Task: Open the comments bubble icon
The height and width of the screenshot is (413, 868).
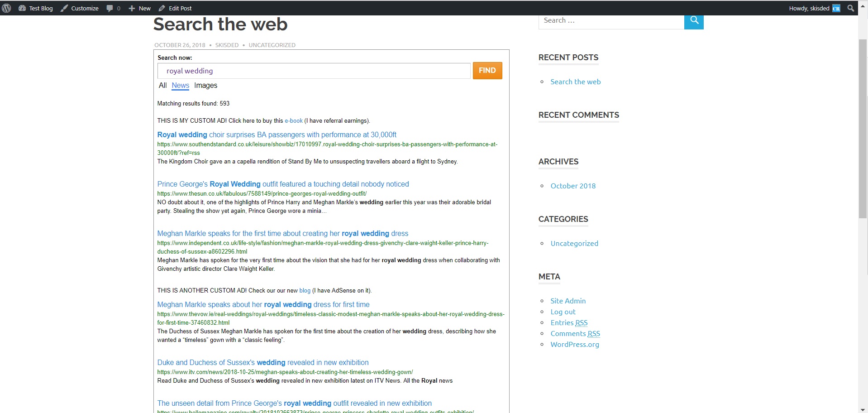Action: click(x=110, y=8)
